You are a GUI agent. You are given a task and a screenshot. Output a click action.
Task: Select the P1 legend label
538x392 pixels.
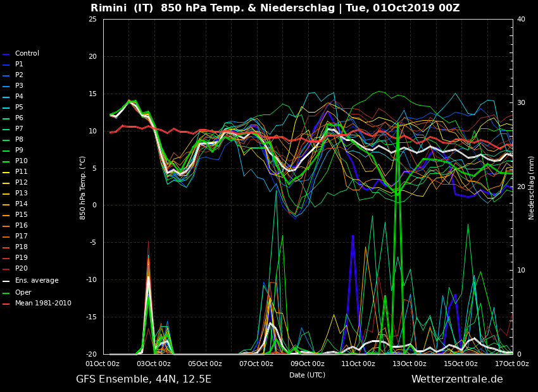(x=19, y=64)
